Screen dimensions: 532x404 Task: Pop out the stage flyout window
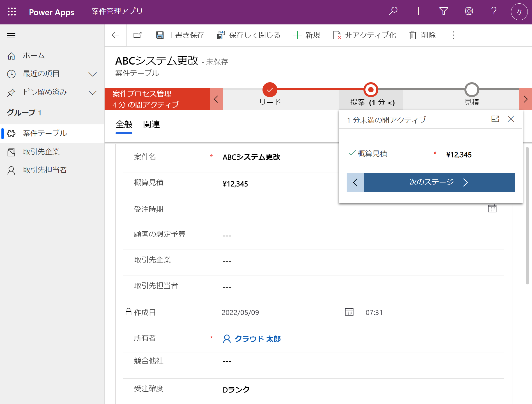[495, 119]
